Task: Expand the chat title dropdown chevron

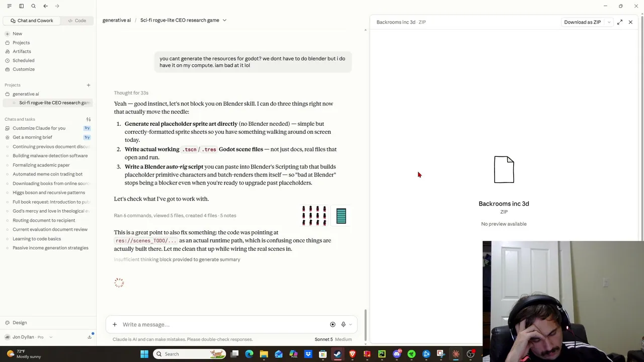Action: pyautogui.click(x=224, y=20)
